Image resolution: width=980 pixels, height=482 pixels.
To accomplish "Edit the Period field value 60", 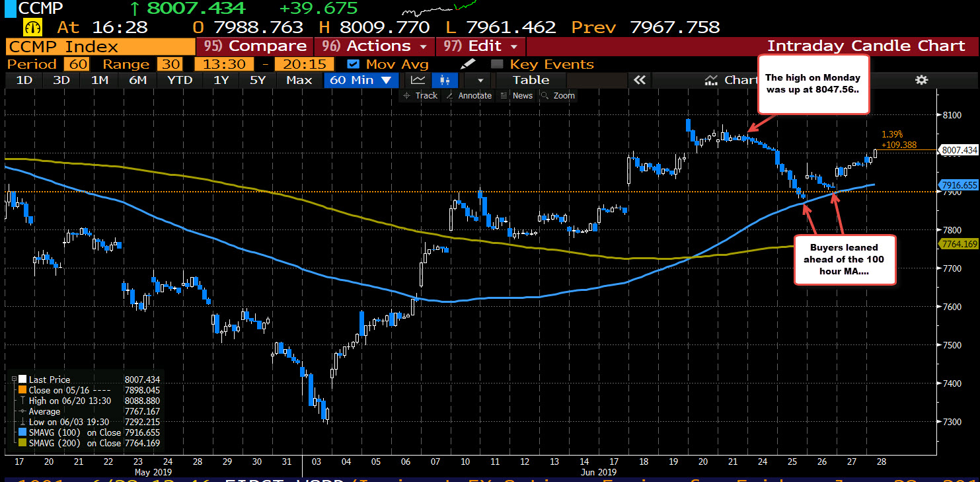I will [x=77, y=64].
